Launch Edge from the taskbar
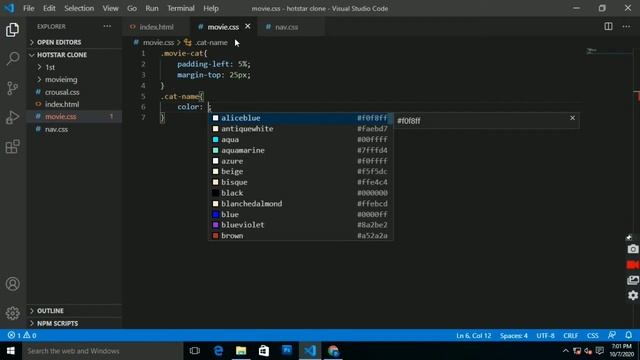 click(x=218, y=351)
